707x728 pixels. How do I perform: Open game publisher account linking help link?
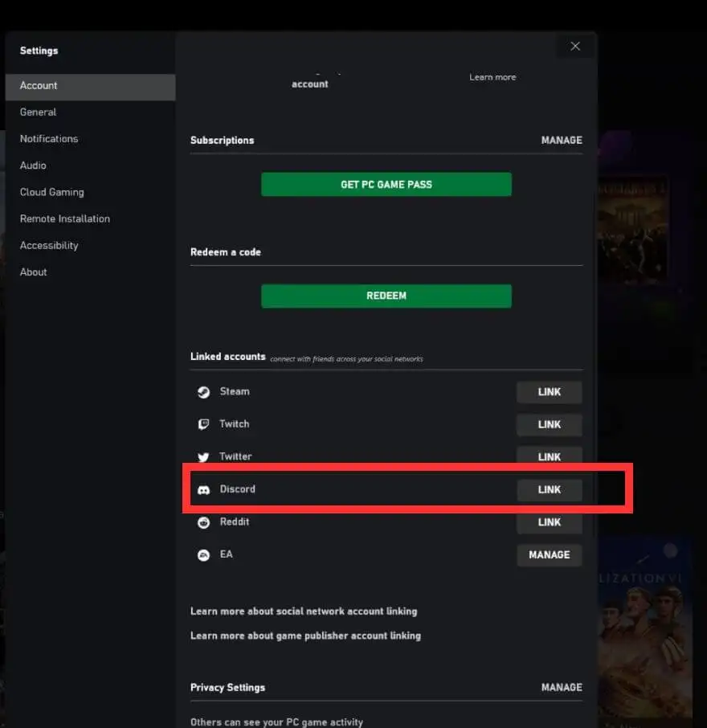tap(305, 636)
